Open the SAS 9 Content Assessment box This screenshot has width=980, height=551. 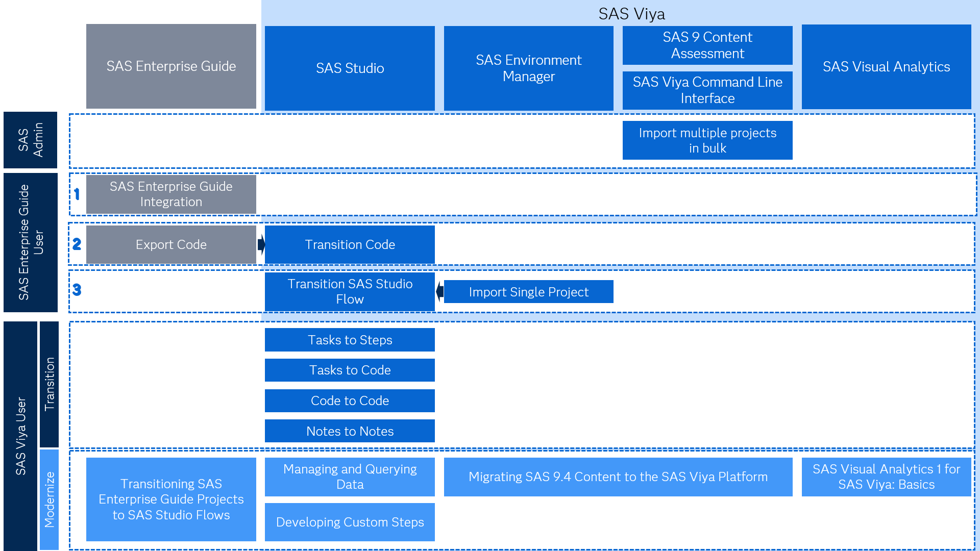pyautogui.click(x=707, y=45)
